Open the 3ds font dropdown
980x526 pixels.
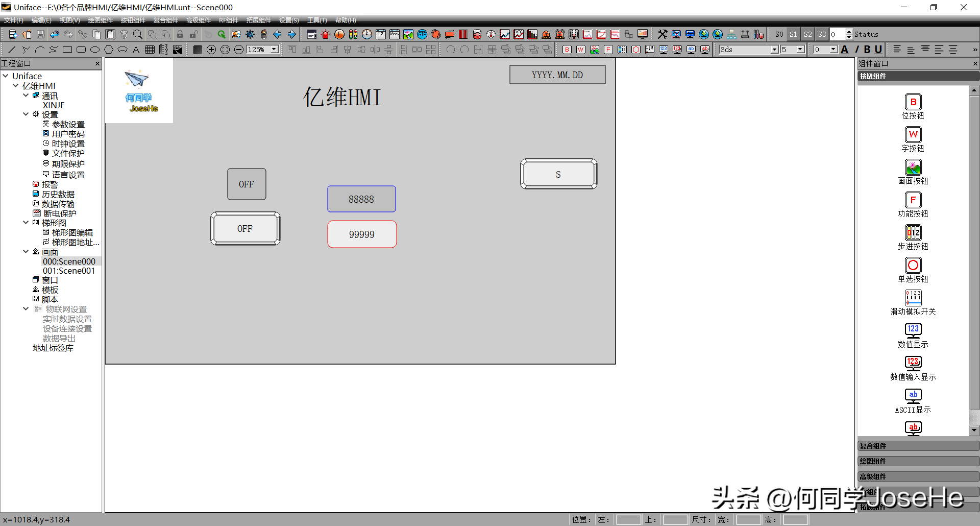tap(774, 50)
